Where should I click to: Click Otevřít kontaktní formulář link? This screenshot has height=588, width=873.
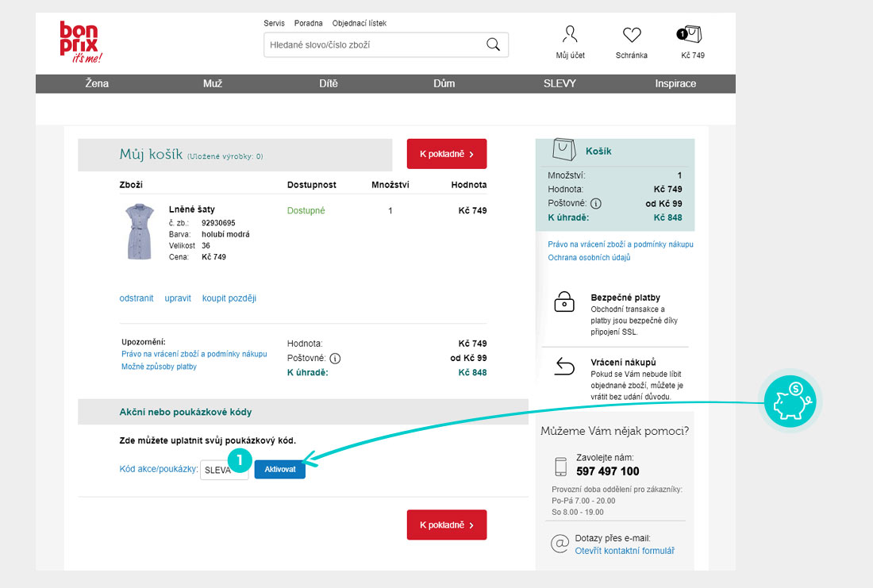[625, 551]
